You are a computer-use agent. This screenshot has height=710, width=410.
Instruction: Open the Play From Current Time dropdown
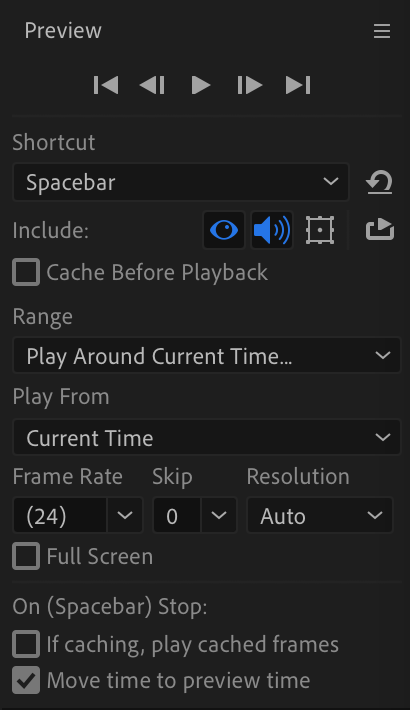pos(207,437)
